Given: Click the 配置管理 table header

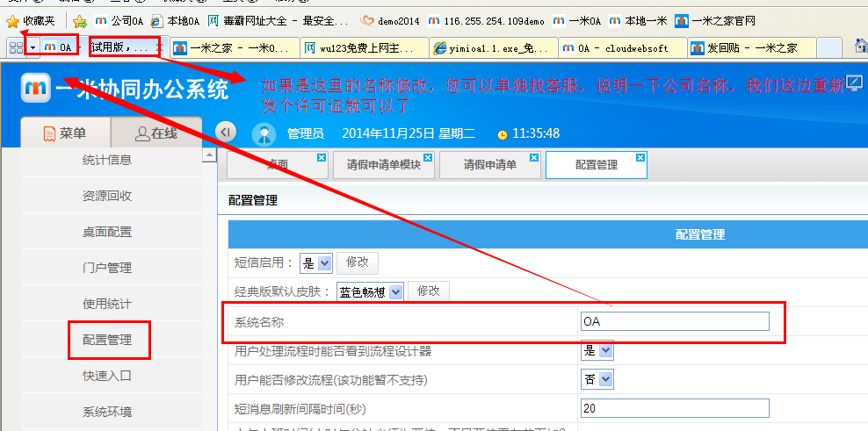Looking at the screenshot, I should point(700,234).
